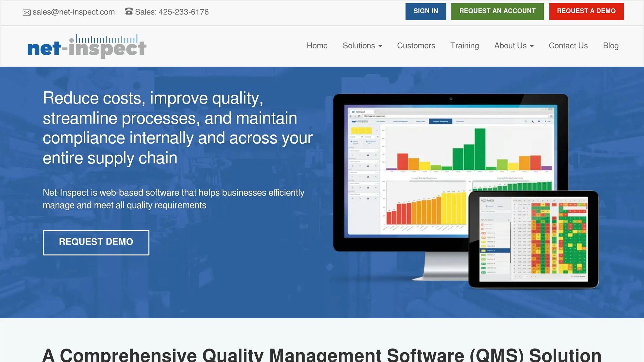Image resolution: width=644 pixels, height=362 pixels.
Task: Open the net-inspect logo home link
Action: click(87, 46)
